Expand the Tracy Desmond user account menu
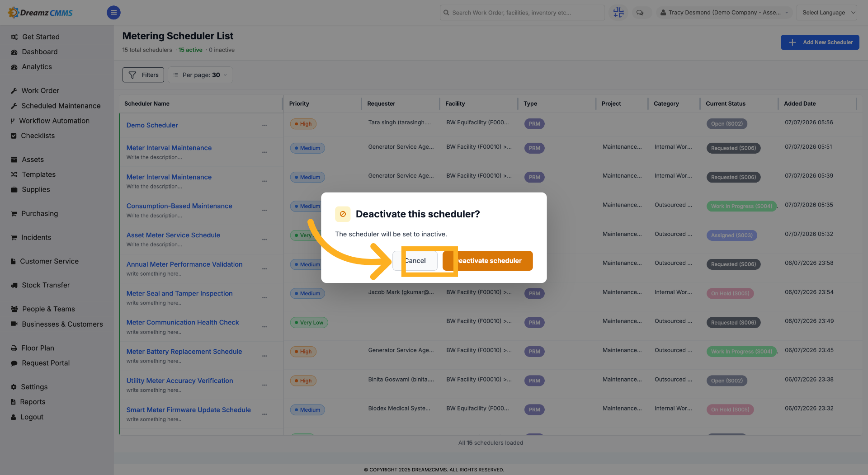Screen dimensions: 868x475 coord(724,13)
